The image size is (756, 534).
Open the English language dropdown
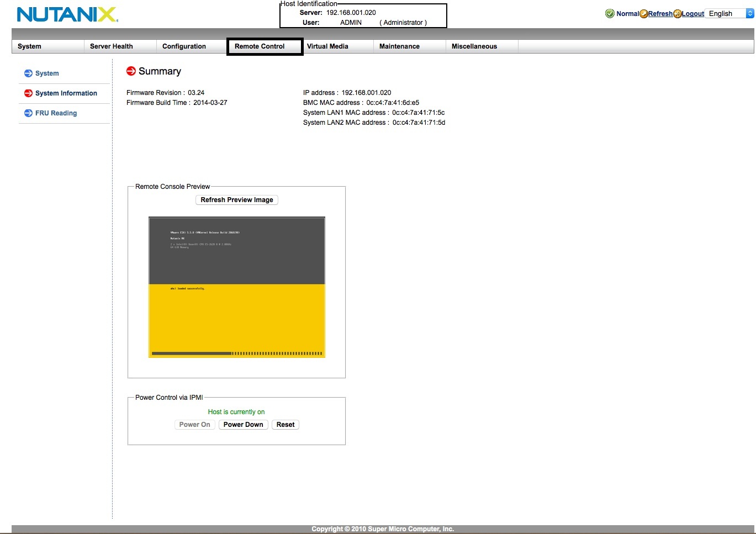click(728, 14)
